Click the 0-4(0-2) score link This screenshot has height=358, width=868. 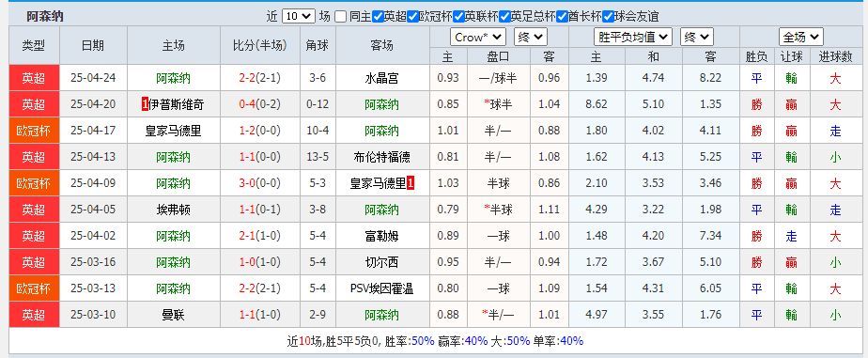click(259, 104)
